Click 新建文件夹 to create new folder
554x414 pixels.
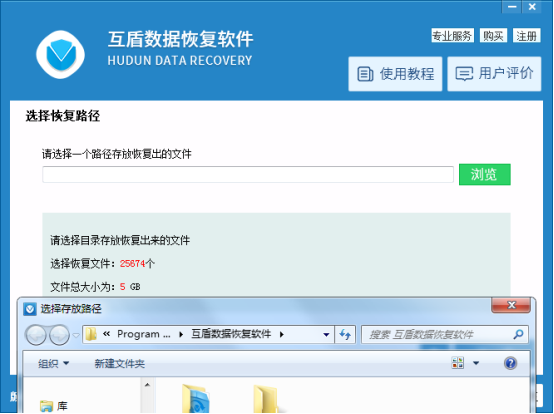click(x=119, y=363)
